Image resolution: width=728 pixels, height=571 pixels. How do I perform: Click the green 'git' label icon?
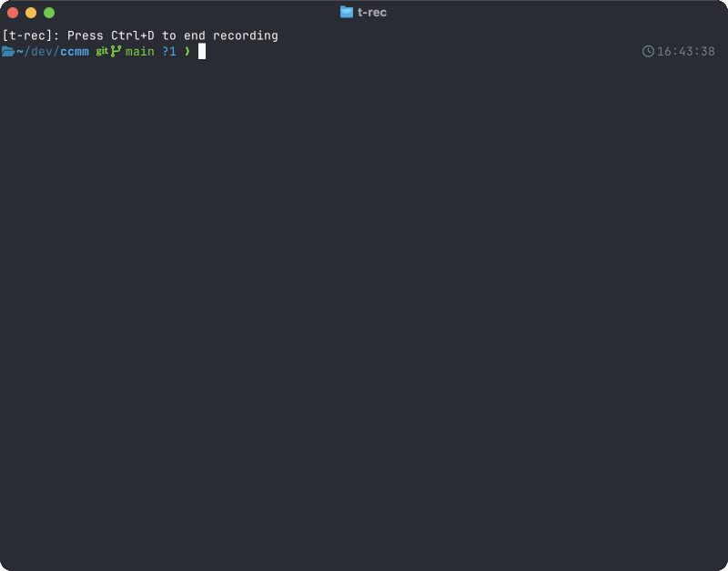(102, 51)
